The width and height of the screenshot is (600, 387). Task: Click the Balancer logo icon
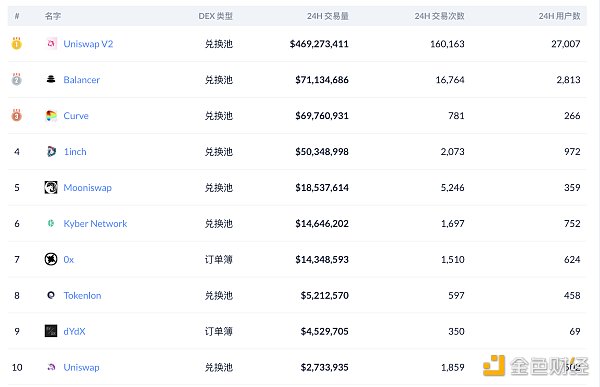pyautogui.click(x=51, y=79)
